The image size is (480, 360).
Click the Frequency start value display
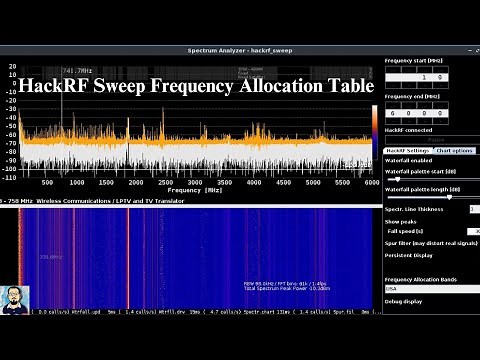[417, 77]
